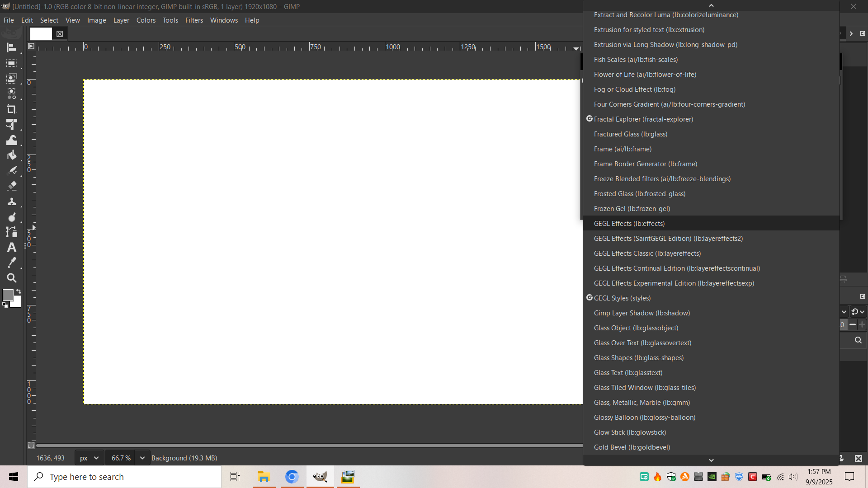
Task: Choose GEGL Effects (lb:effects)
Action: (711, 224)
